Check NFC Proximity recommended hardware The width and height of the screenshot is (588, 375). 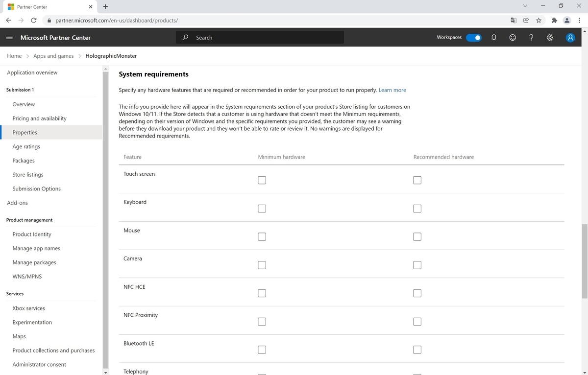click(x=417, y=322)
